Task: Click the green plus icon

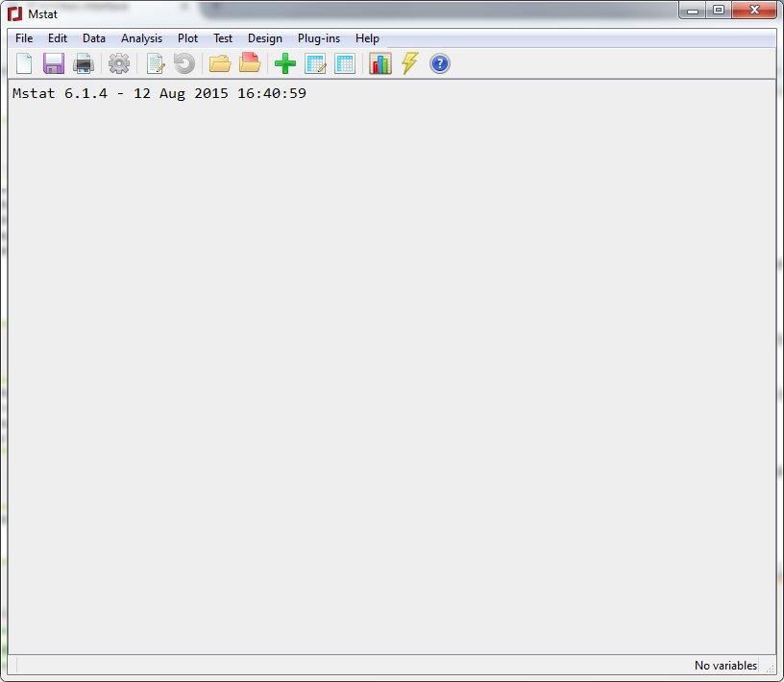Action: (285, 63)
